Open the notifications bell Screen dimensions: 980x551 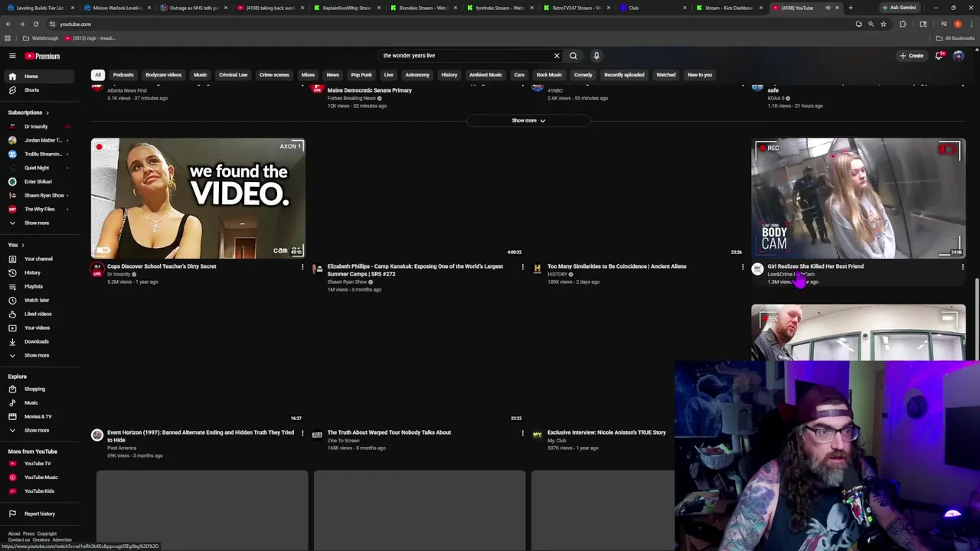pyautogui.click(x=939, y=56)
